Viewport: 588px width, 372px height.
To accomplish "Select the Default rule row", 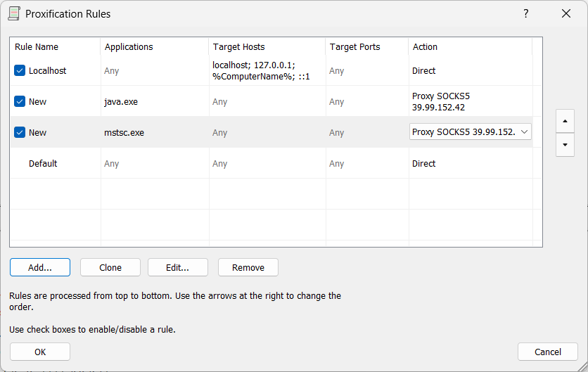I will 43,164.
